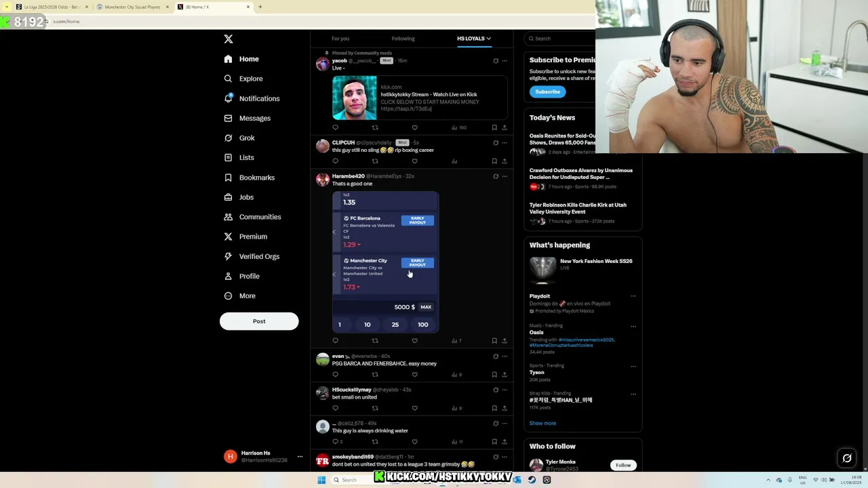This screenshot has height=488, width=868.
Task: Open Explore from the sidebar
Action: (x=243, y=79)
